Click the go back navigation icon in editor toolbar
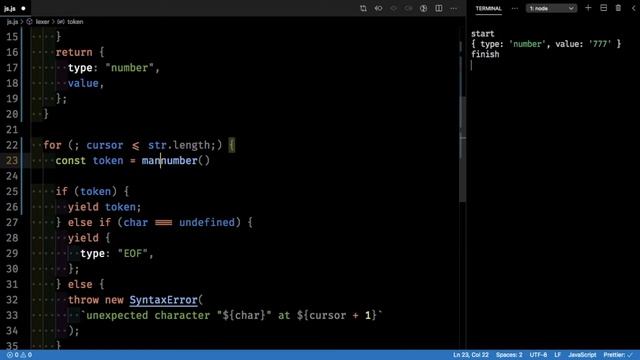This screenshot has width=640, height=360. coord(378,8)
